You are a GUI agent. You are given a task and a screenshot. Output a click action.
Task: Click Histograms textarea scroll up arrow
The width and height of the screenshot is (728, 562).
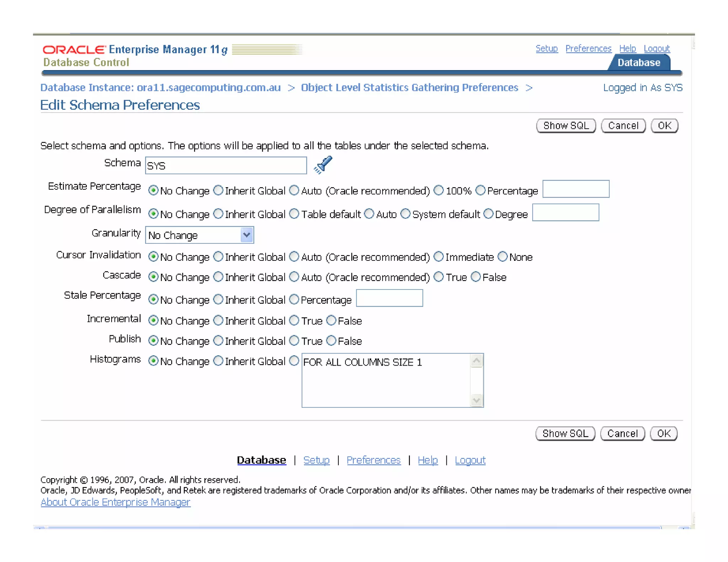pos(476,361)
